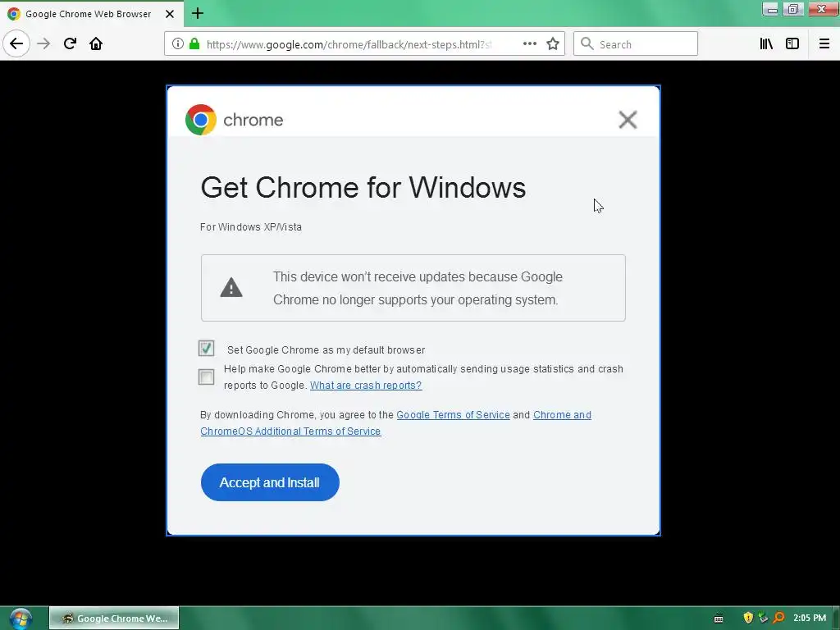Show site information via the info icon
840x630 pixels.
click(x=178, y=44)
